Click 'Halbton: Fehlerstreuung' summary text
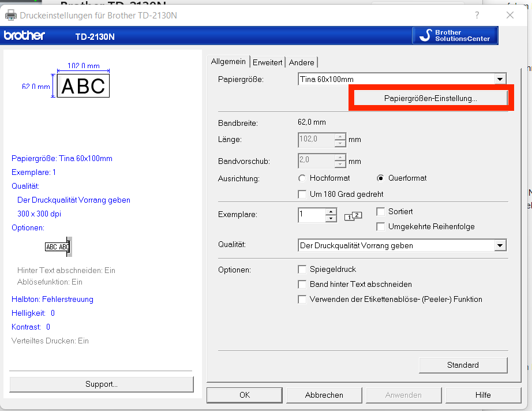 coord(53,300)
